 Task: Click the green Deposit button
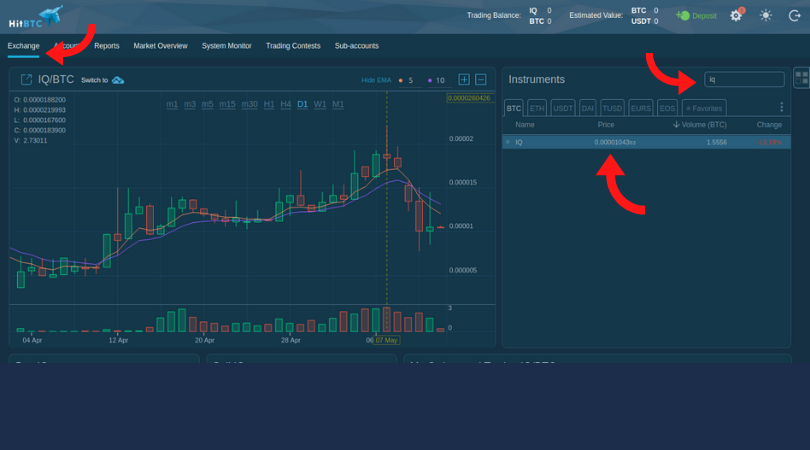click(x=696, y=15)
